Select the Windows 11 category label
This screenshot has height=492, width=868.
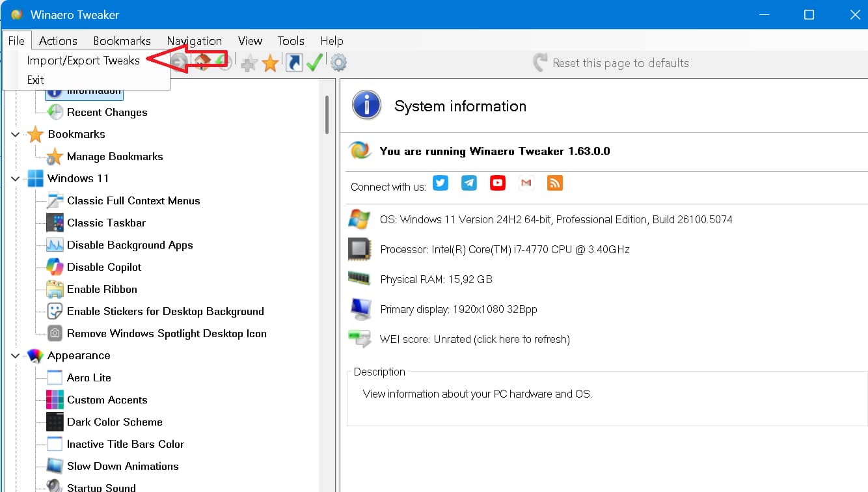pyautogui.click(x=78, y=178)
